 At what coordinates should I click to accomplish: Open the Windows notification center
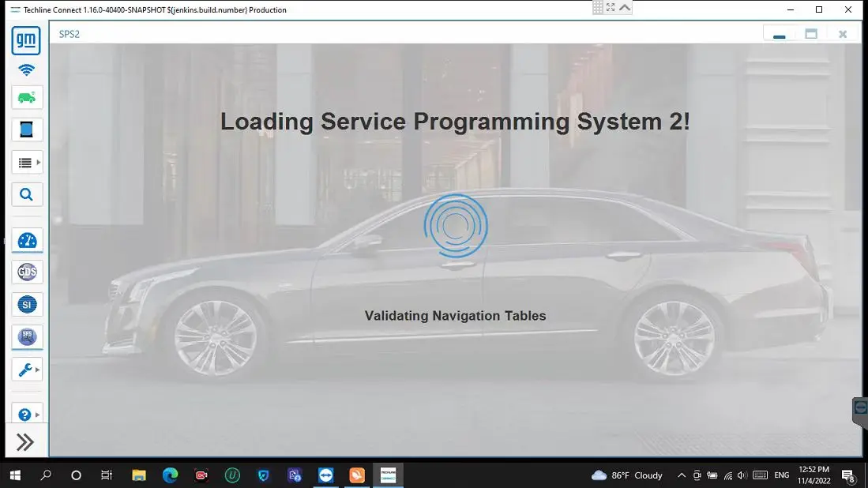(x=848, y=475)
